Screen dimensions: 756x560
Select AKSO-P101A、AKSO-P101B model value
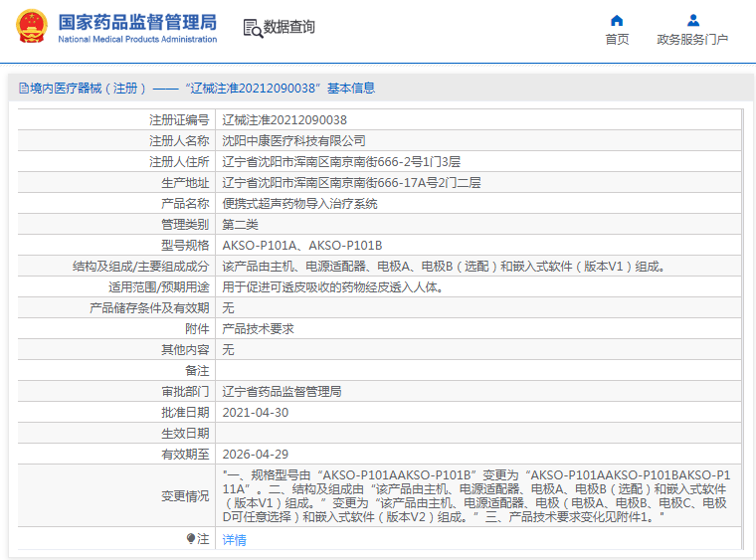pos(302,246)
